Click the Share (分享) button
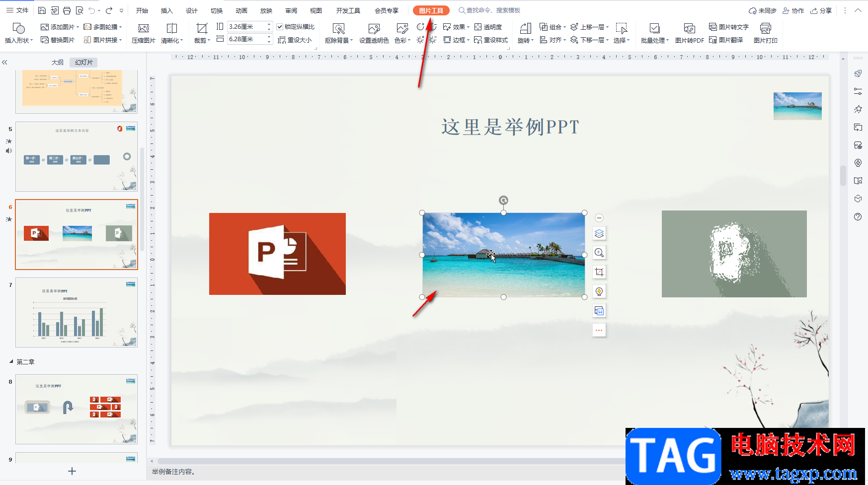The width and height of the screenshot is (868, 485). point(821,10)
